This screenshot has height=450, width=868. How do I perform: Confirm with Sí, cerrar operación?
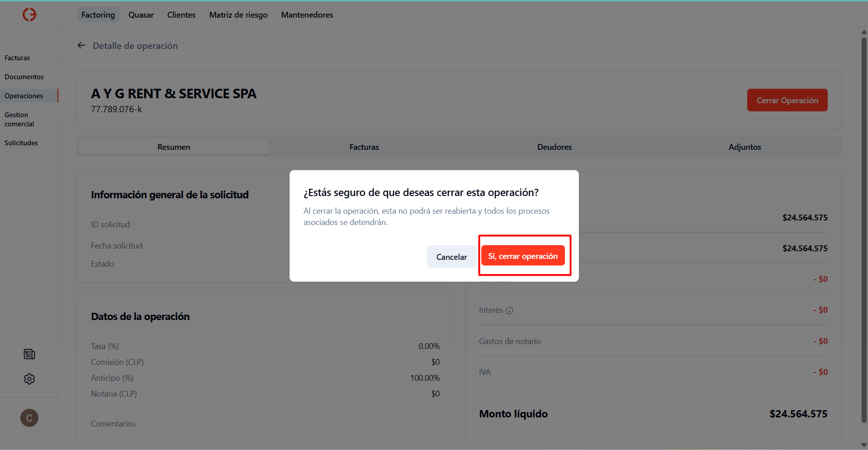coord(523,255)
